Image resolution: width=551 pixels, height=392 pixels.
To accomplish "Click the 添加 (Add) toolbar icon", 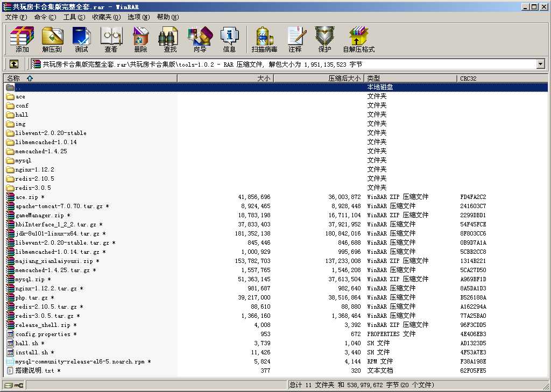I will pos(22,39).
